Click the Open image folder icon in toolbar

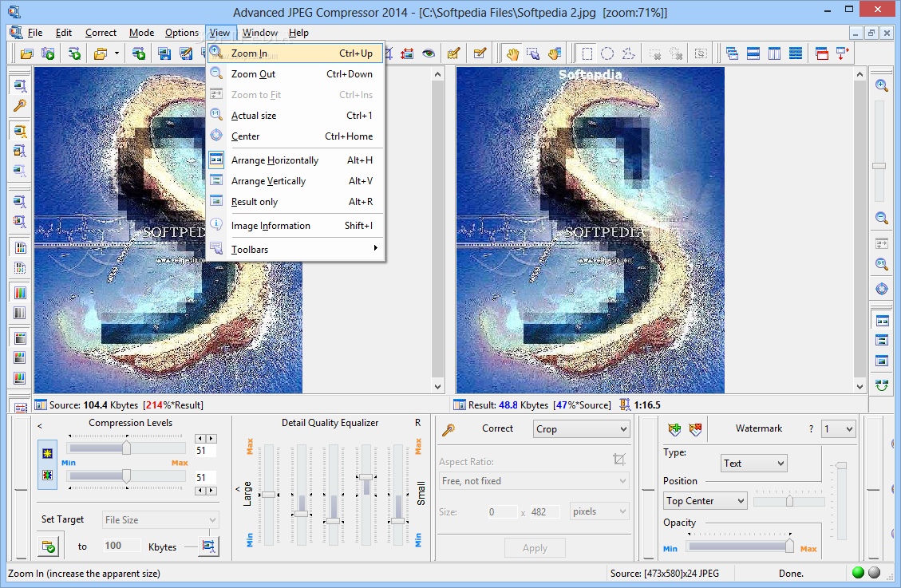(27, 54)
